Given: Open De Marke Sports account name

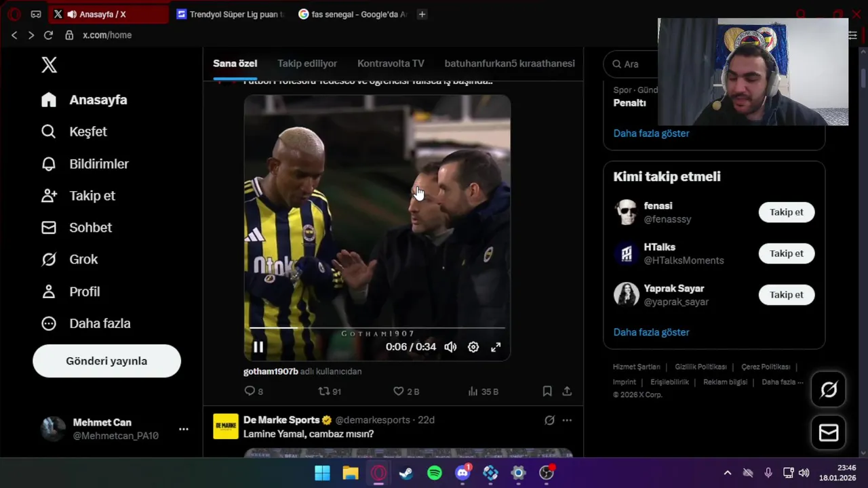Looking at the screenshot, I should coord(281,420).
